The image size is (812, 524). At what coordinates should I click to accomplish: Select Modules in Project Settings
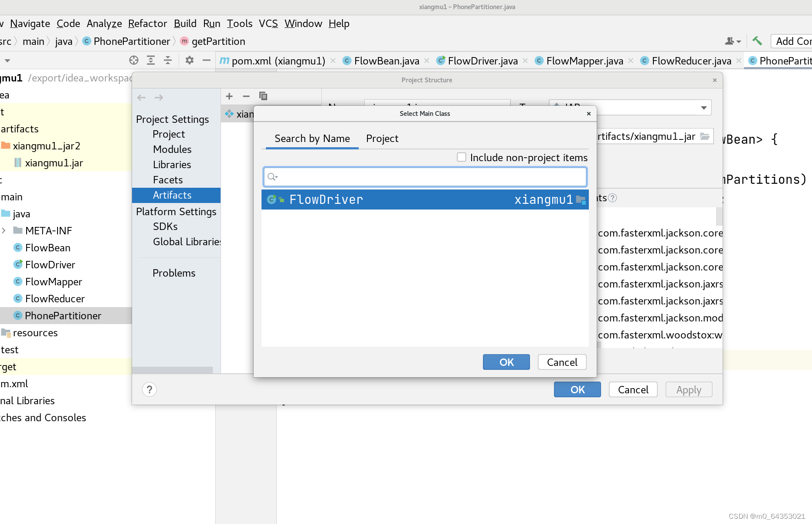click(172, 149)
